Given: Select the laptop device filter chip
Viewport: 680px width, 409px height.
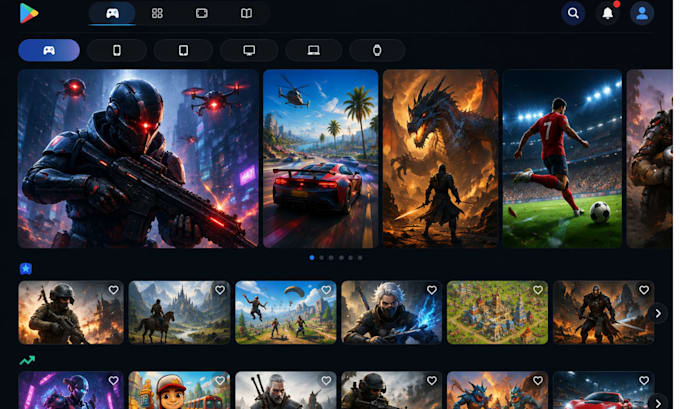Looking at the screenshot, I should 314,50.
